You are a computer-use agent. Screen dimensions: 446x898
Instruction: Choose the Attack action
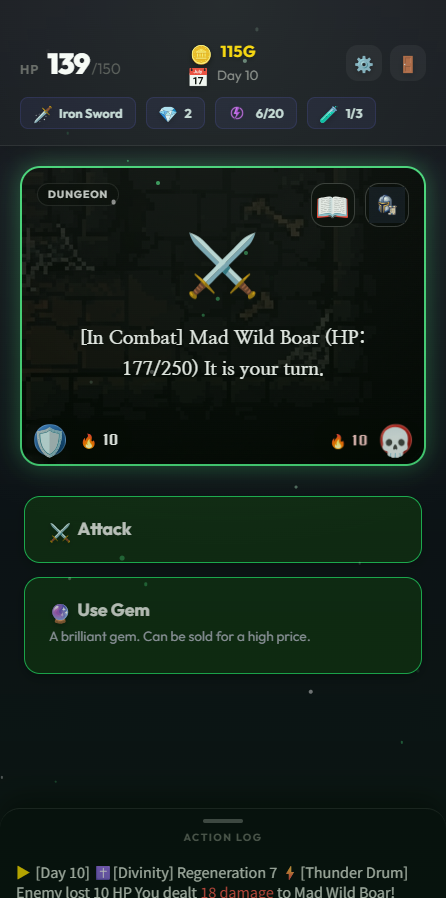223,529
